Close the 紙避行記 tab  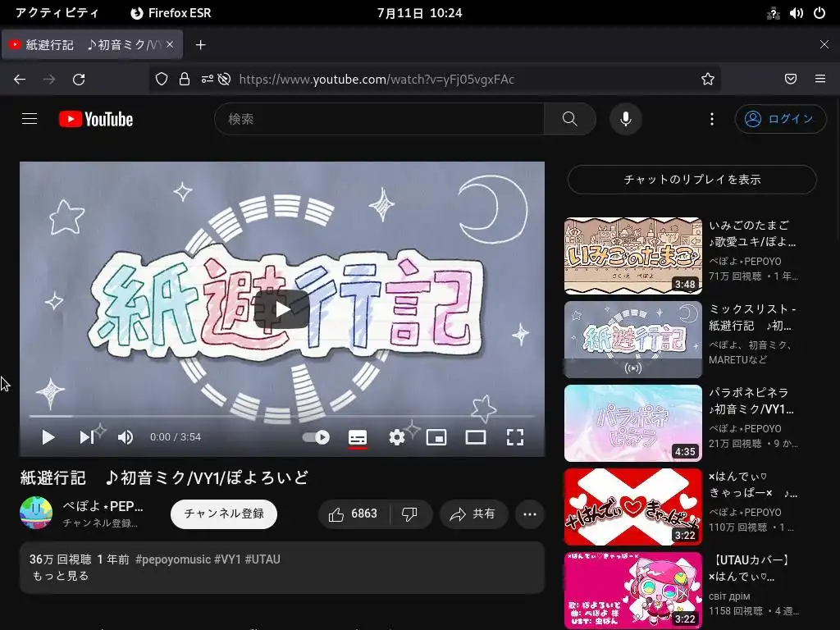170,44
